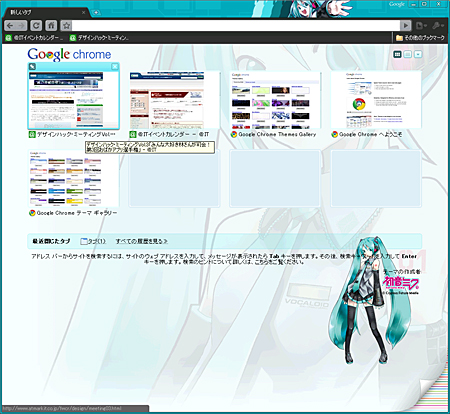Remove first thumbnail with X icon

115,67
